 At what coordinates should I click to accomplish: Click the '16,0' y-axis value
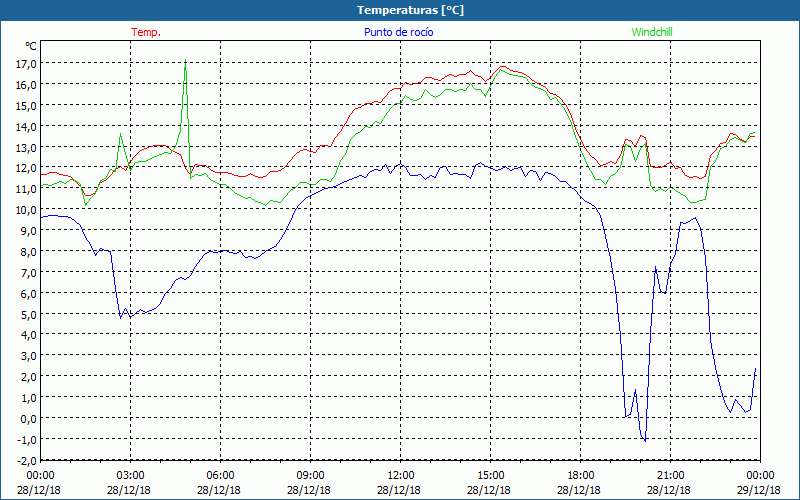(26, 84)
